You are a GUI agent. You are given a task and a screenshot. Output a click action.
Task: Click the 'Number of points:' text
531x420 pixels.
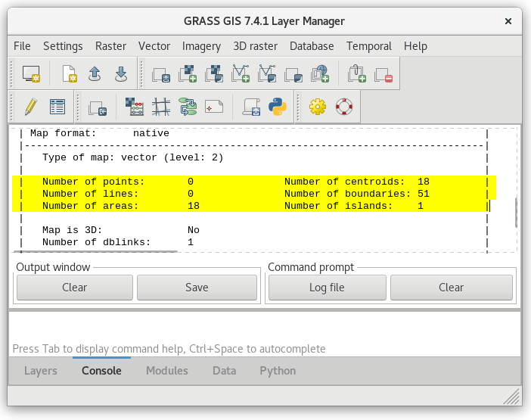point(94,182)
